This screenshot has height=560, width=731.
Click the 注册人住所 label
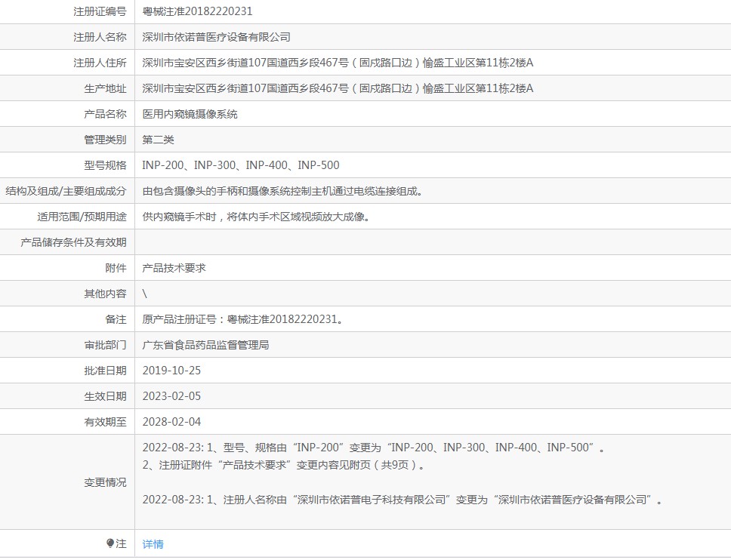[x=100, y=63]
